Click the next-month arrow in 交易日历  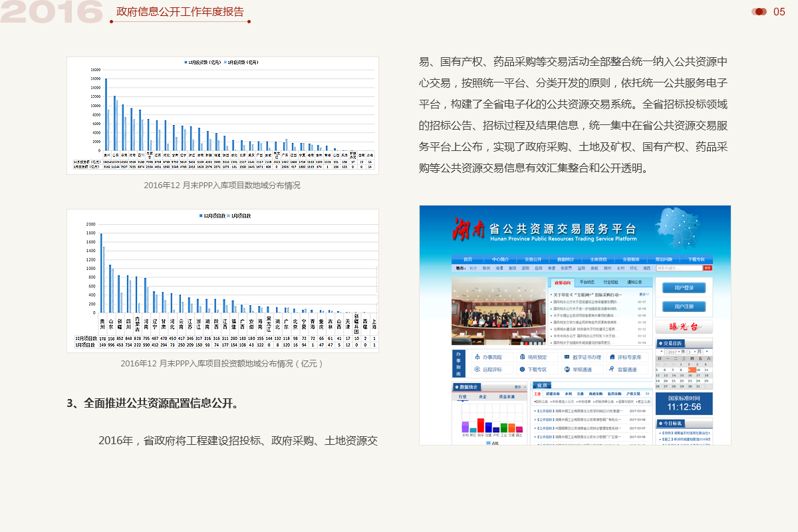707,351
